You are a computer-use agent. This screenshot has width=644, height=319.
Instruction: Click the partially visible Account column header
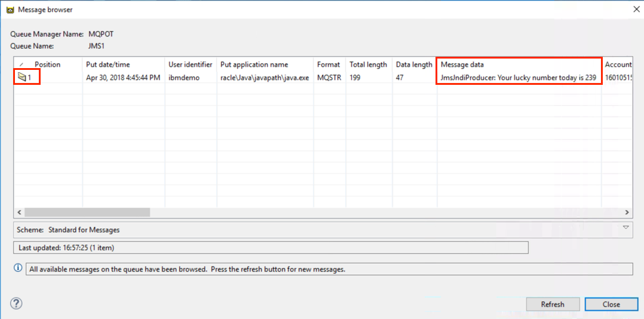tap(617, 65)
